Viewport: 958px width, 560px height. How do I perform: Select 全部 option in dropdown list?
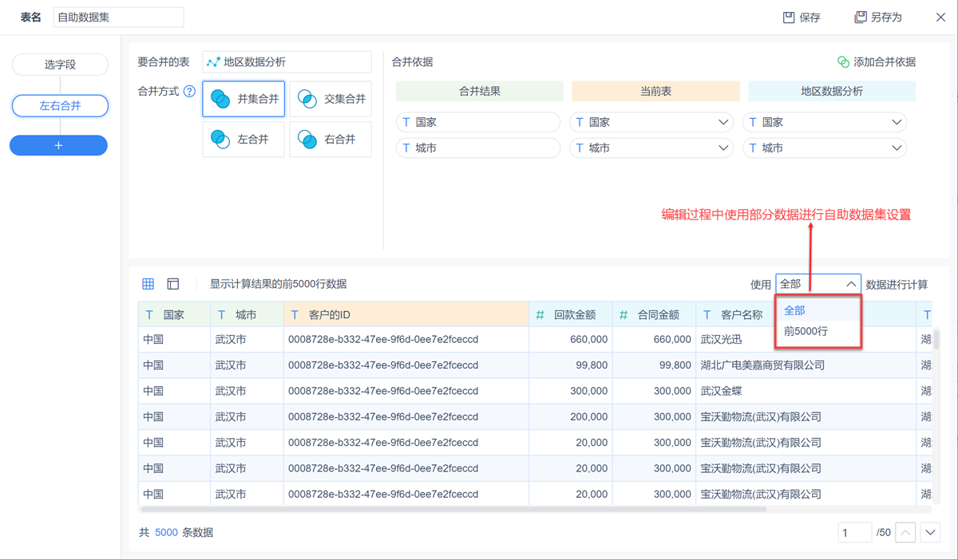[x=795, y=310]
